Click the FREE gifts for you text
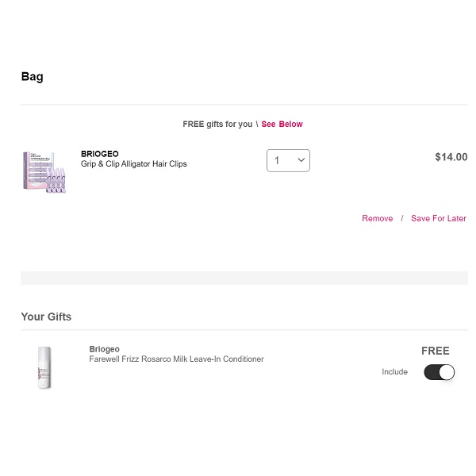 pyautogui.click(x=217, y=125)
